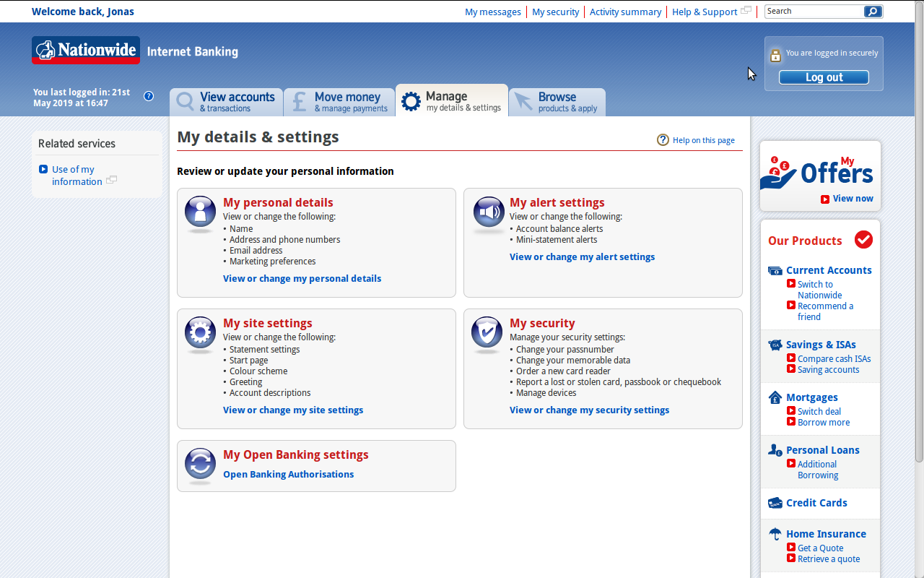Viewport: 924px width, 578px height.
Task: Click the Open Banking sync arrows icon
Action: [200, 464]
